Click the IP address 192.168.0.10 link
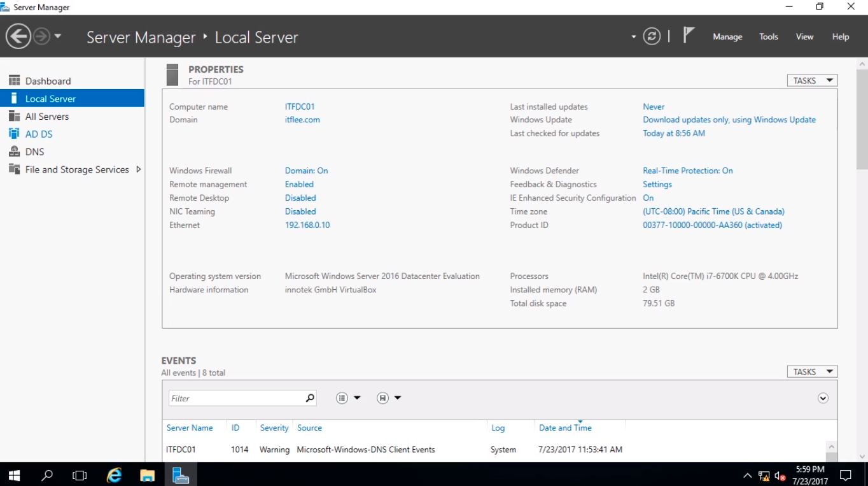 tap(307, 225)
